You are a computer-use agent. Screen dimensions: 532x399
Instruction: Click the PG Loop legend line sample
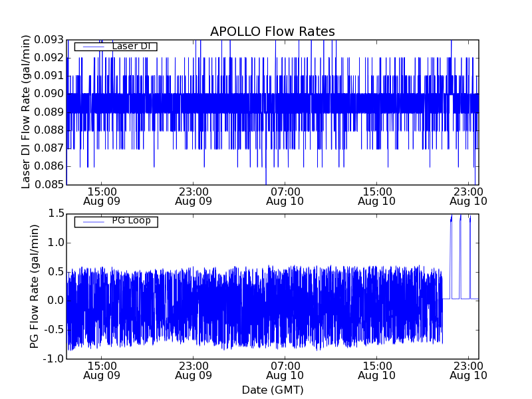pos(92,221)
